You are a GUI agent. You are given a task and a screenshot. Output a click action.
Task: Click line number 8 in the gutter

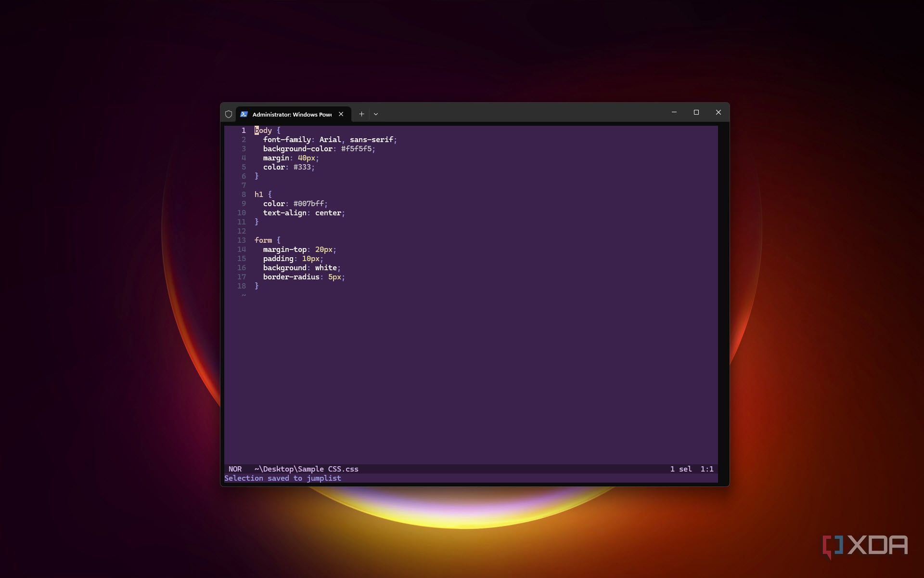(x=244, y=195)
